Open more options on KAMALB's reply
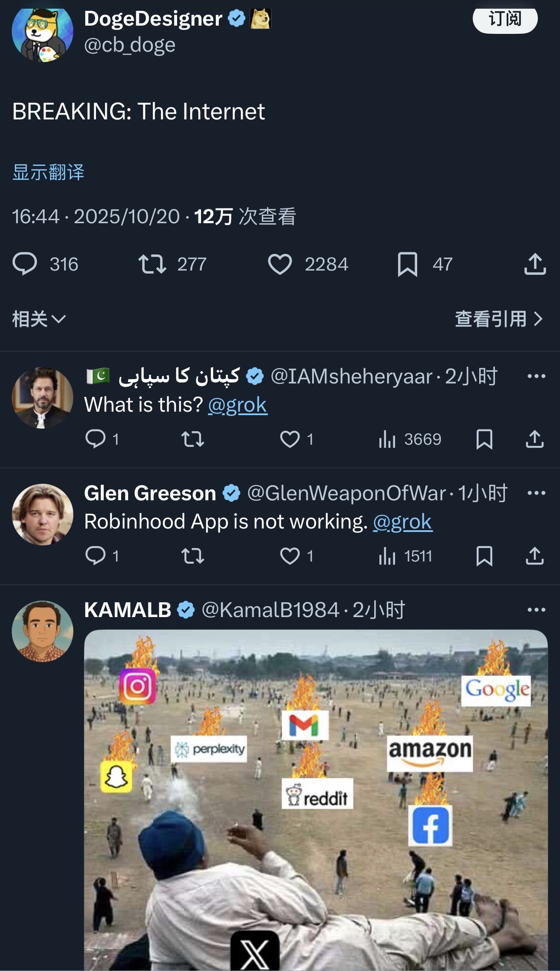The height and width of the screenshot is (971, 560). click(536, 610)
